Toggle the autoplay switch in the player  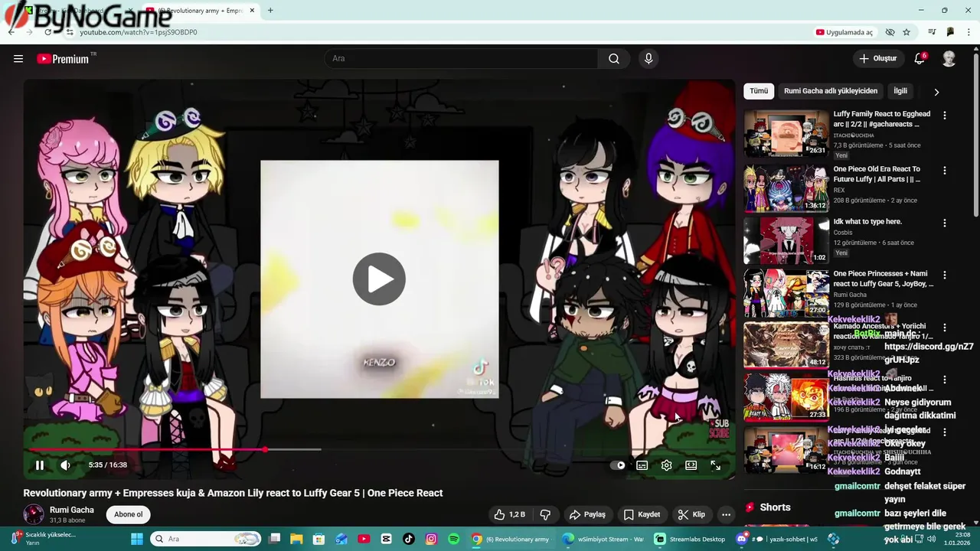click(x=619, y=465)
